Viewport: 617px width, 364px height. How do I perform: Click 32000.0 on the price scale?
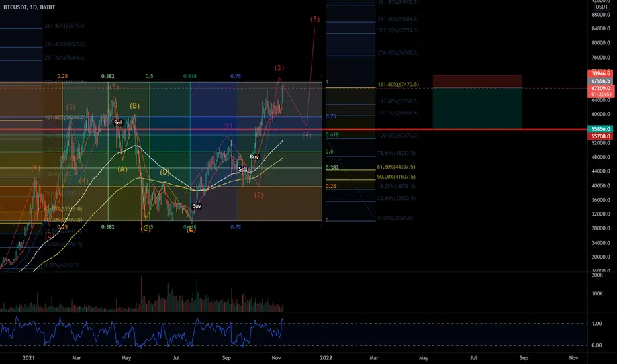tap(600, 214)
